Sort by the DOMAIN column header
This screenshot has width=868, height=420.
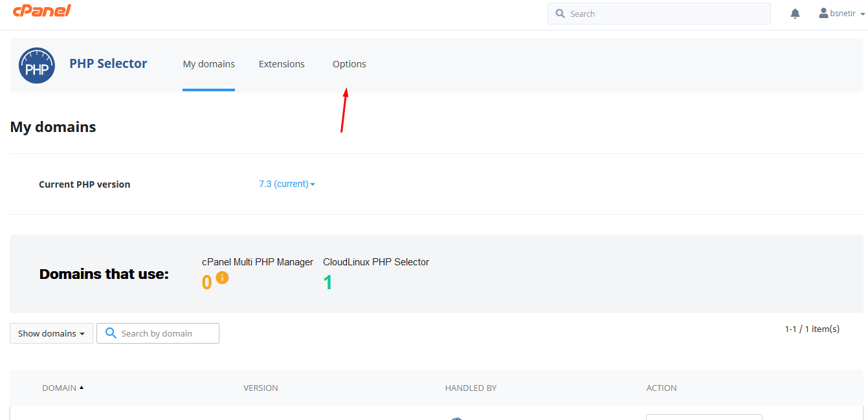point(63,388)
